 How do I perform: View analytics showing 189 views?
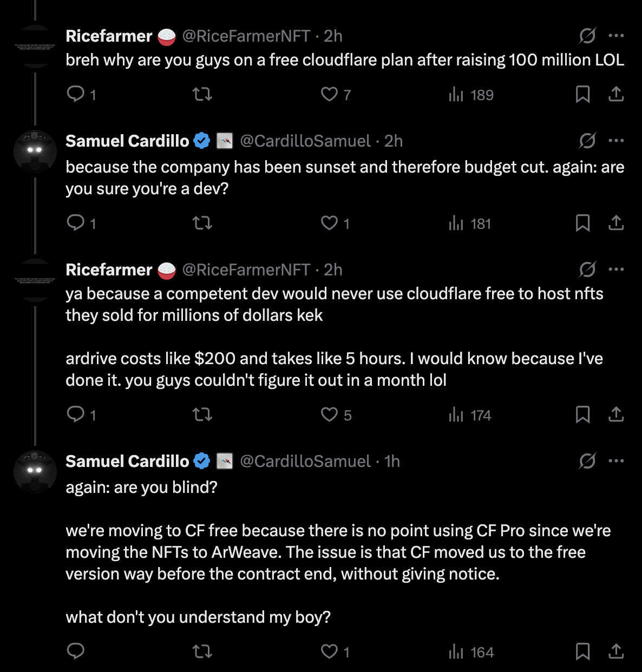pos(471,95)
